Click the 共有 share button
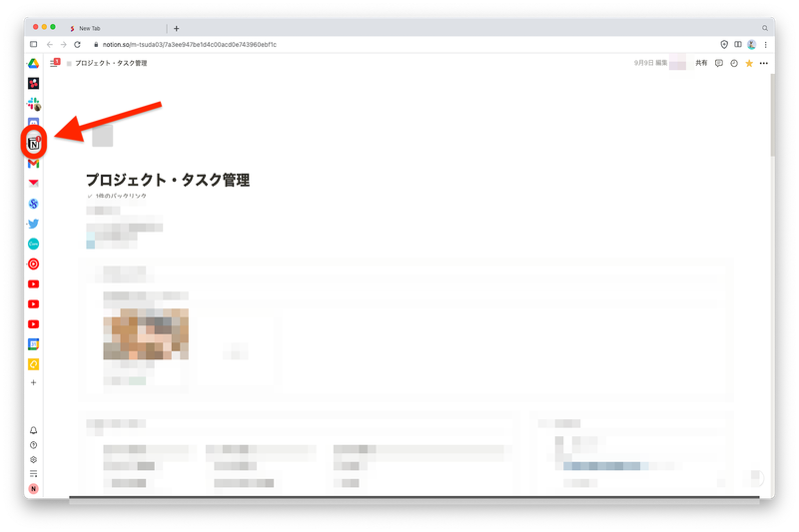The height and width of the screenshot is (532, 799). tap(702, 63)
